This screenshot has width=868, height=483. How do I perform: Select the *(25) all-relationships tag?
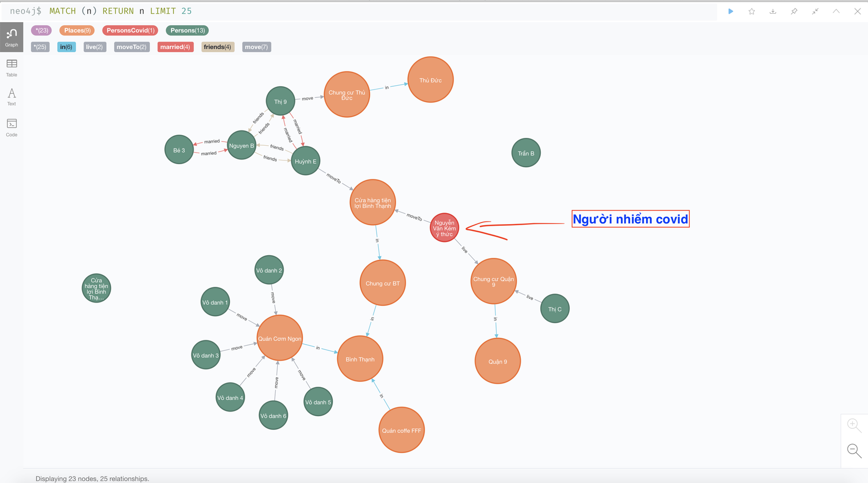coord(40,47)
